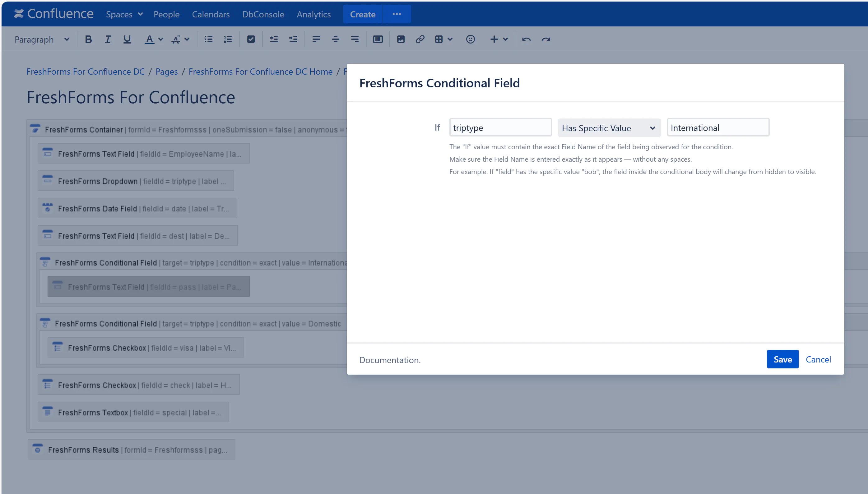Toggle bold formatting in editor toolbar
This screenshot has width=868, height=494.
(x=88, y=39)
